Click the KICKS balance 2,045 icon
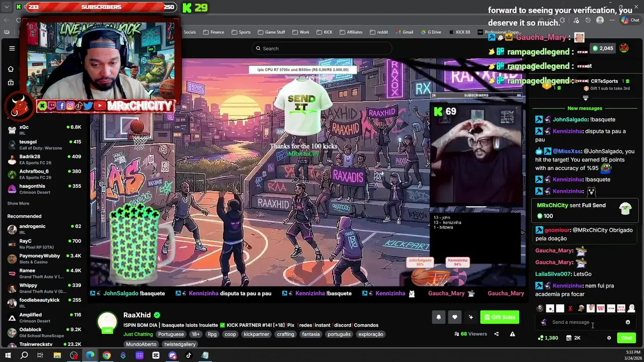 (603, 48)
